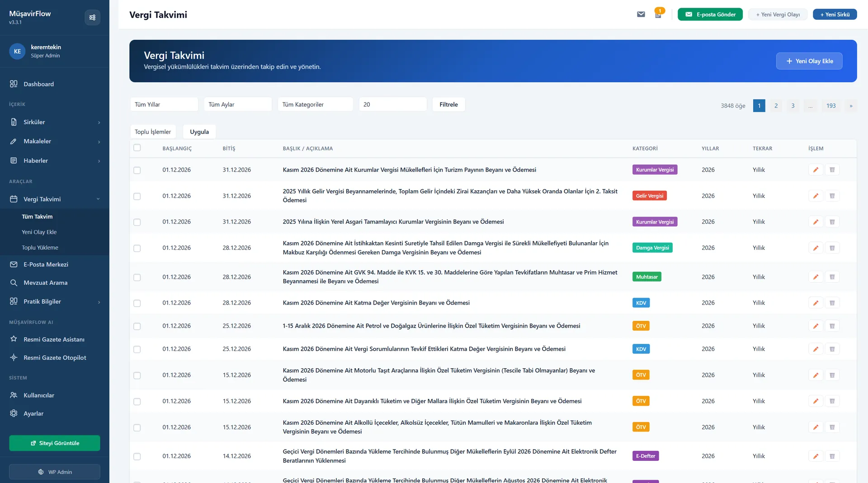Check the E-Defter Eylül 2026 row checkbox
The width and height of the screenshot is (868, 483).
[x=137, y=457]
